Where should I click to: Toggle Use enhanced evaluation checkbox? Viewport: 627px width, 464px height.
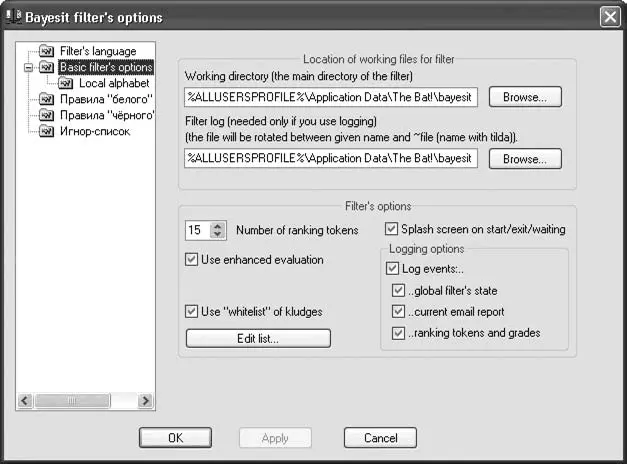point(192,260)
